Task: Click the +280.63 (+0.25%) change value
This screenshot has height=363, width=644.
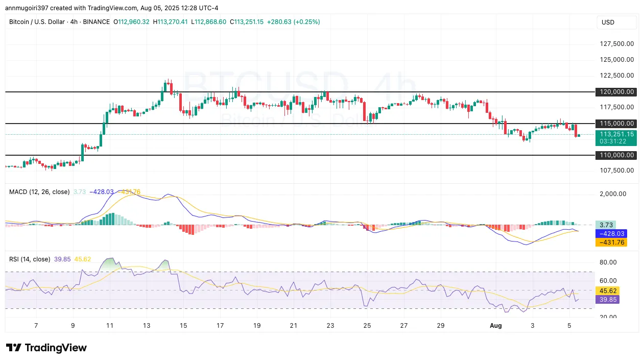Action: (295, 22)
